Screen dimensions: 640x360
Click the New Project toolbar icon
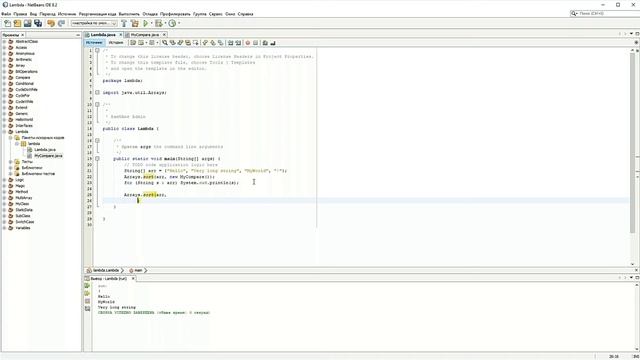point(17,23)
